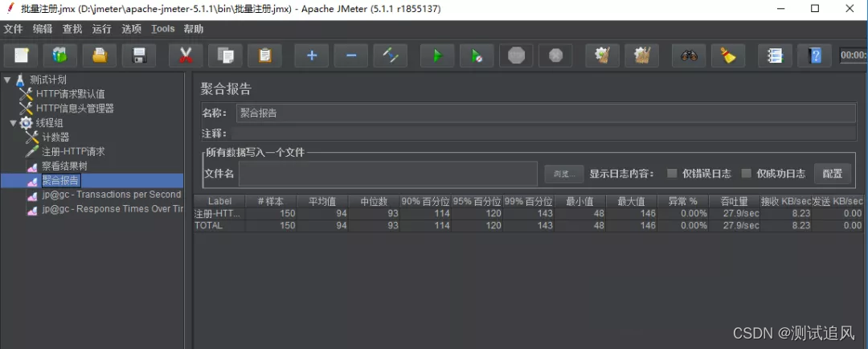Select 察看结果树 in the tree
This screenshot has height=349, width=868.
65,166
